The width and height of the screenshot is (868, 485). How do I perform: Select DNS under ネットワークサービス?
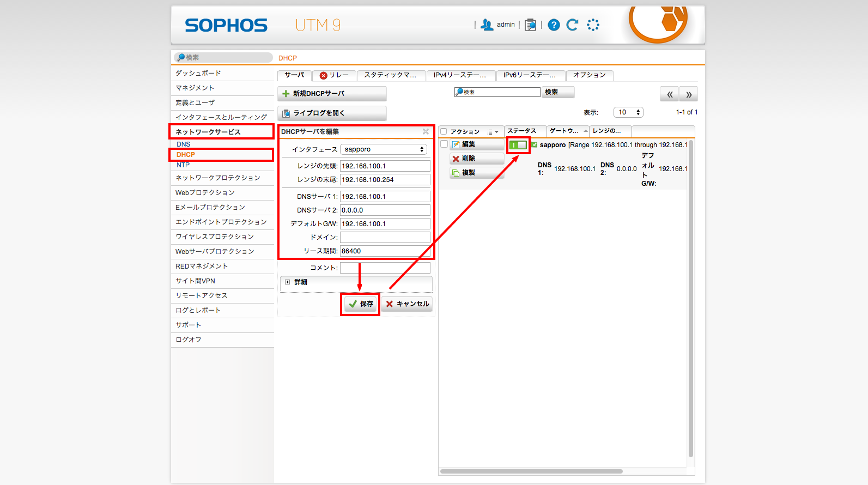coord(184,144)
